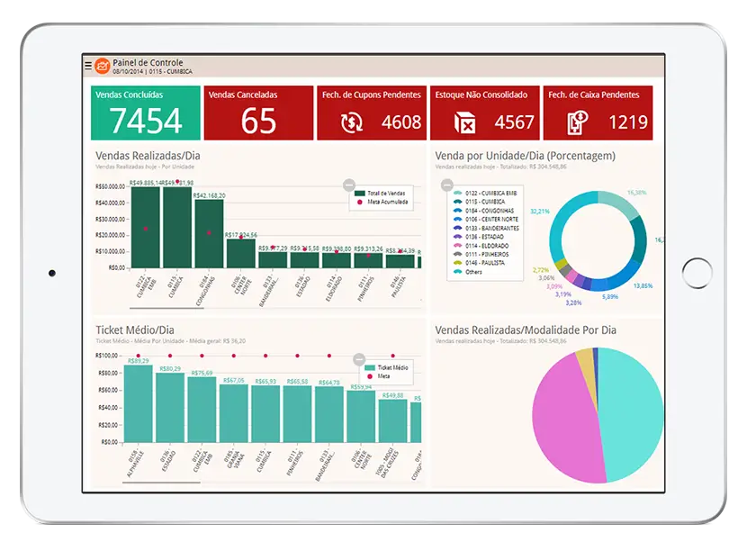Click the pending cash register phone icon

click(578, 122)
